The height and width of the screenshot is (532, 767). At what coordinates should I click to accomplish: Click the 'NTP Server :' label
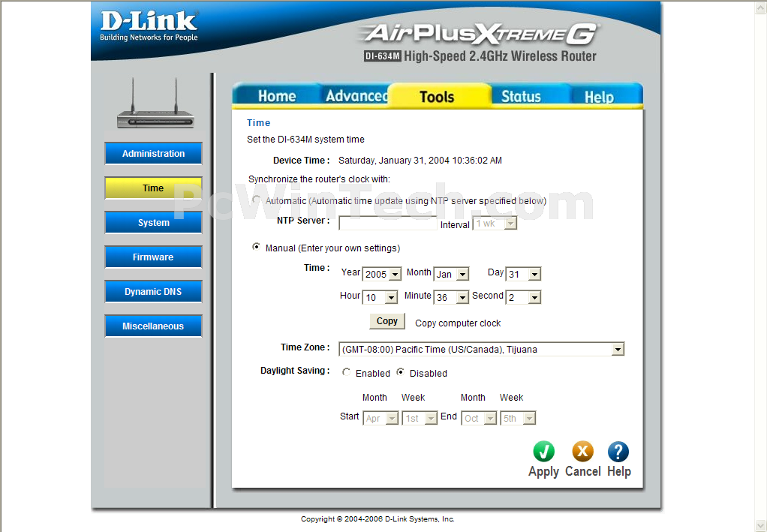pos(303,221)
